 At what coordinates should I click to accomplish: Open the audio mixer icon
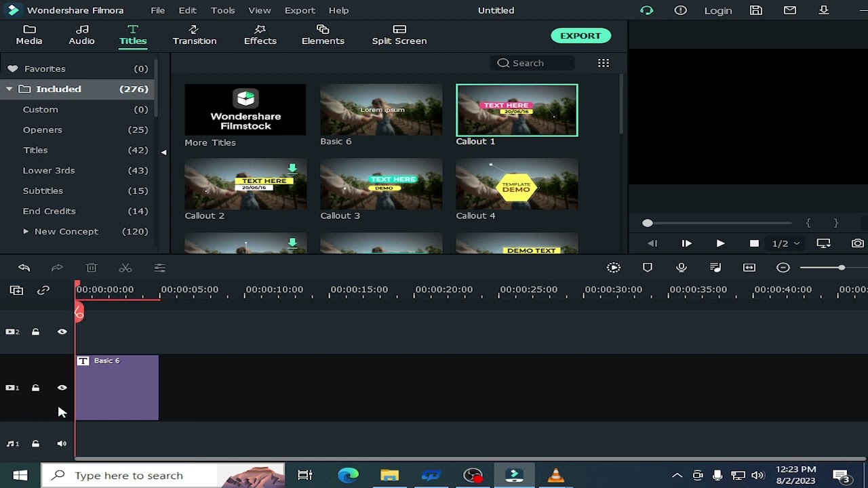715,268
